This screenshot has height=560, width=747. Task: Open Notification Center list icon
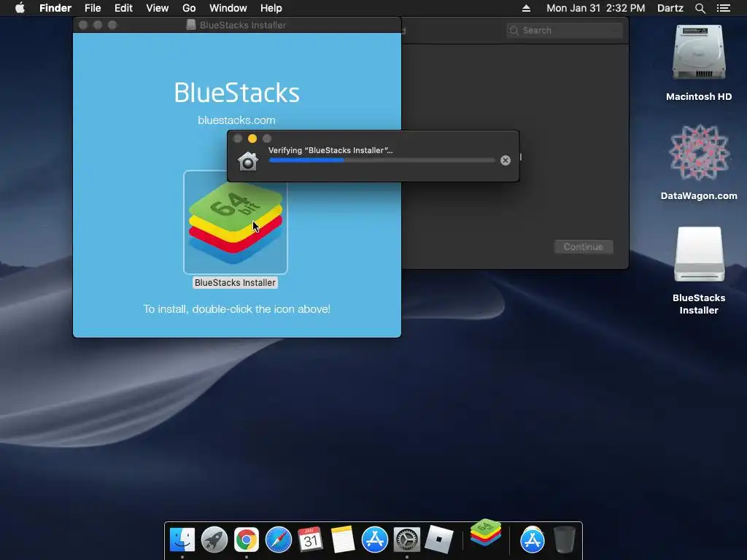click(x=723, y=8)
